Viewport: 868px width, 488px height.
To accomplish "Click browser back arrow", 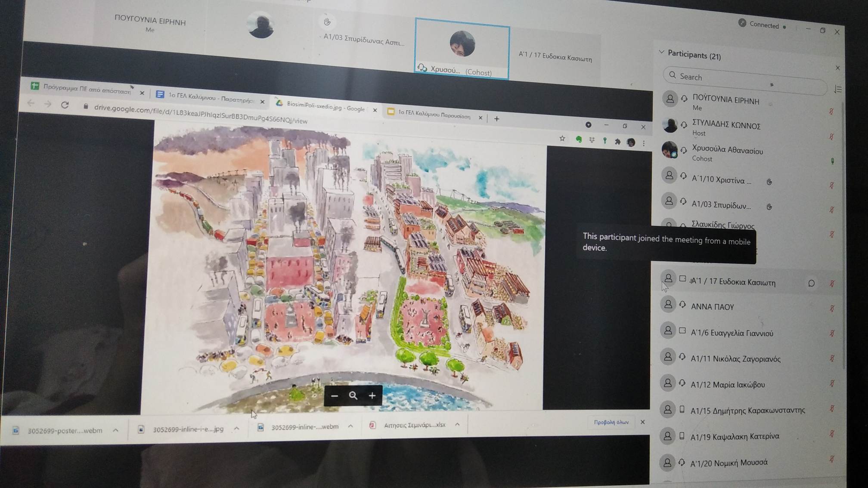I will 31,103.
